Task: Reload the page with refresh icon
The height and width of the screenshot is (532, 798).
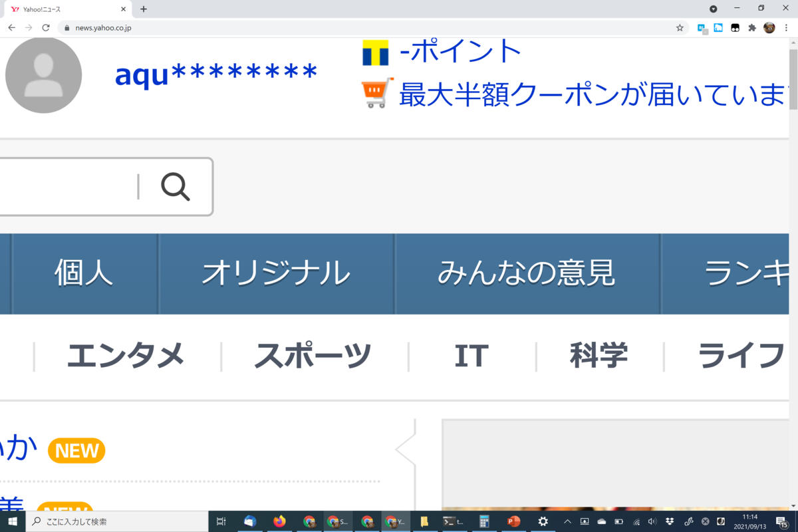Action: [46, 28]
